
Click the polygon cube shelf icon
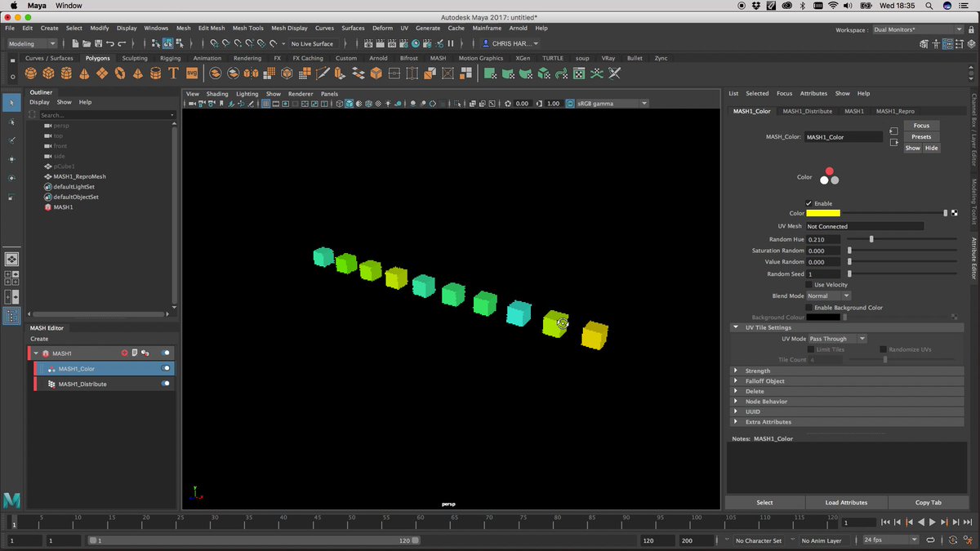(x=48, y=73)
